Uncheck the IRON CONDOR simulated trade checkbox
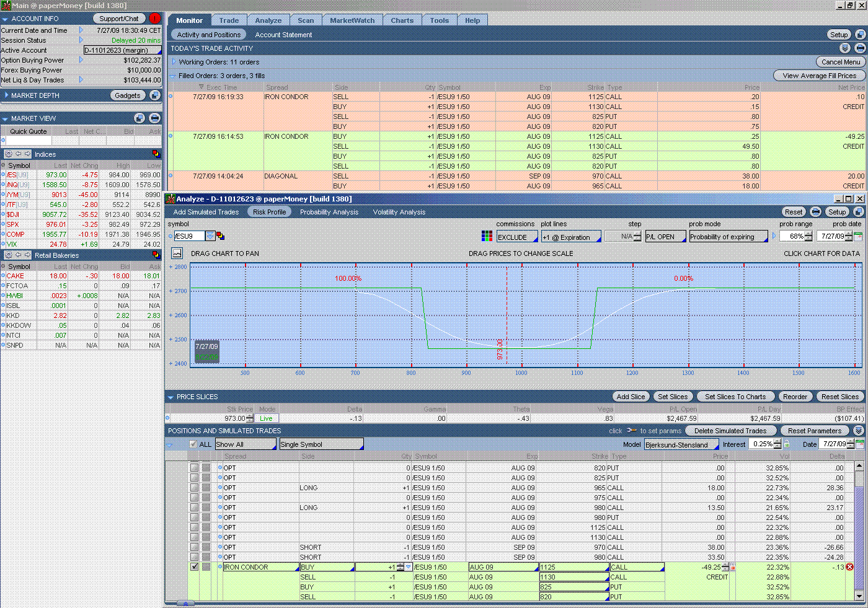Viewport: 868px width, 608px height. point(195,567)
